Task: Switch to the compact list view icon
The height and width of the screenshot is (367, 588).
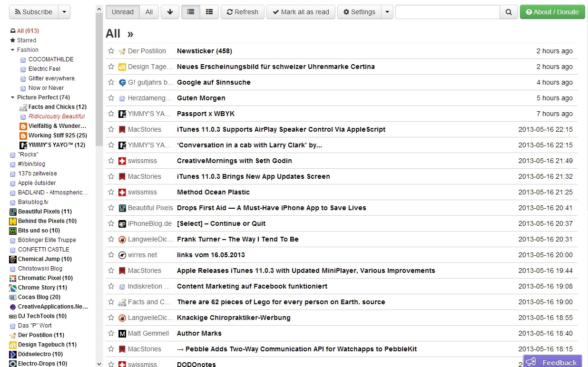Action: pos(191,12)
